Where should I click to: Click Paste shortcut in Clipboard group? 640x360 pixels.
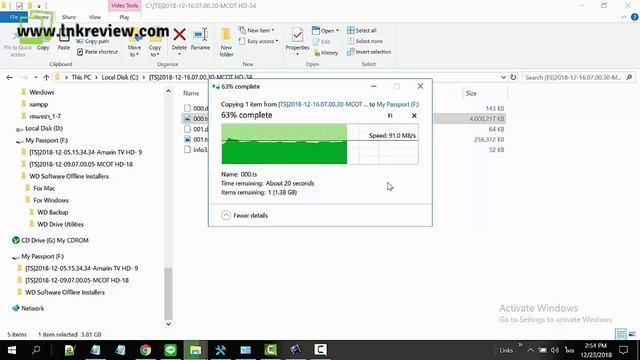click(x=97, y=52)
